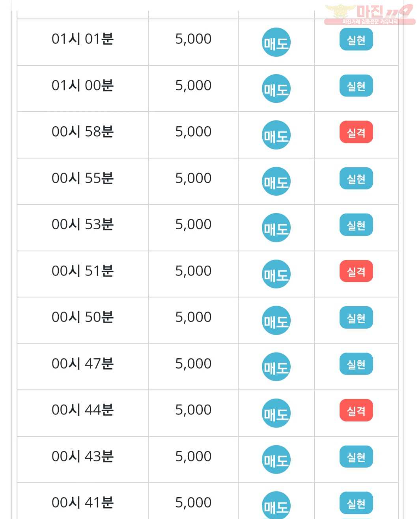This screenshot has width=420, height=519.
Task: Open the 마진 watermark logo at top right
Action: click(x=370, y=15)
